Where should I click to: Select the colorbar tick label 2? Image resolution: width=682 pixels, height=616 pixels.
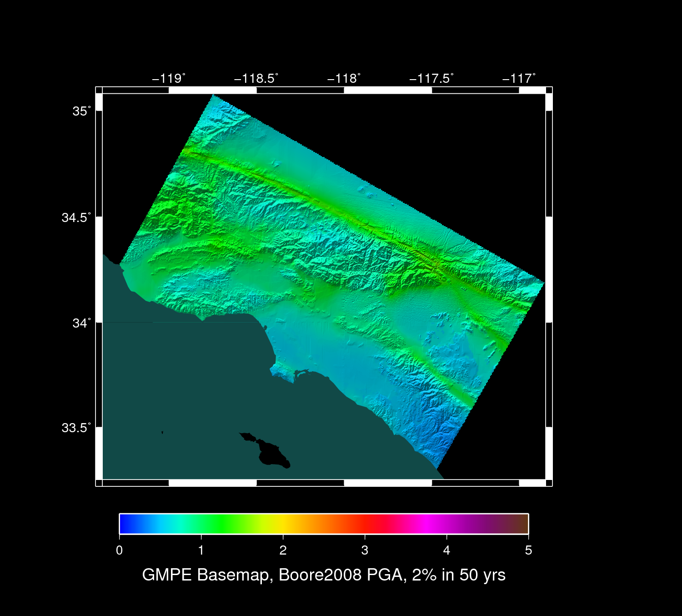(x=283, y=550)
